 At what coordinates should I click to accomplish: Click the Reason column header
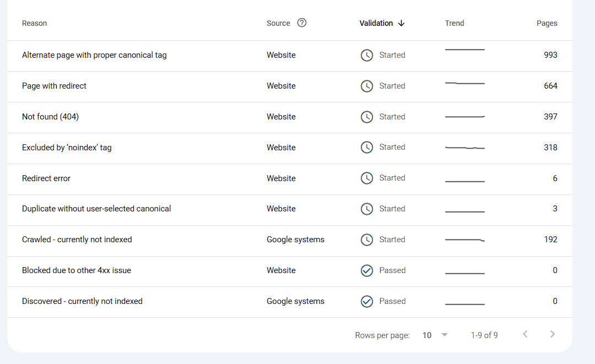click(34, 23)
